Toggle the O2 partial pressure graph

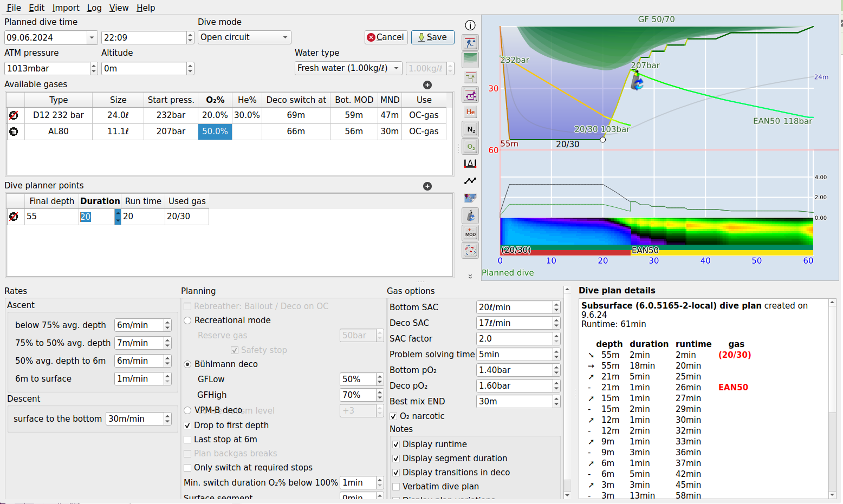point(470,146)
